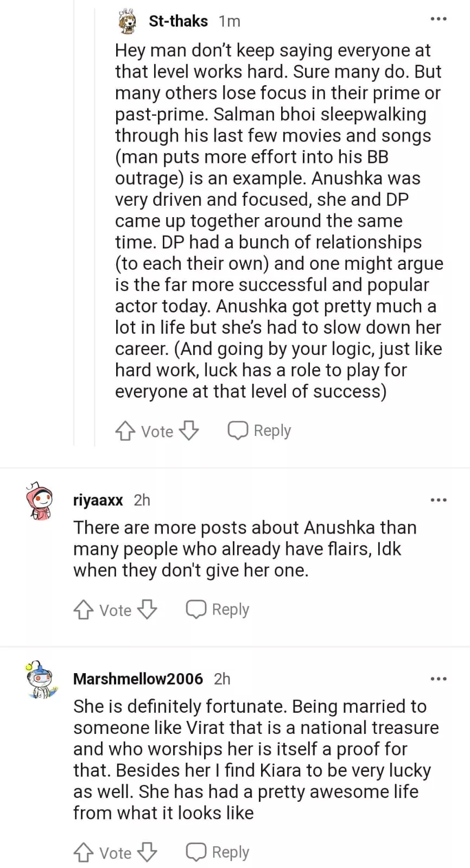This screenshot has width=470, height=868.
Task: Upvote the St-thaks comment
Action: coord(125,431)
